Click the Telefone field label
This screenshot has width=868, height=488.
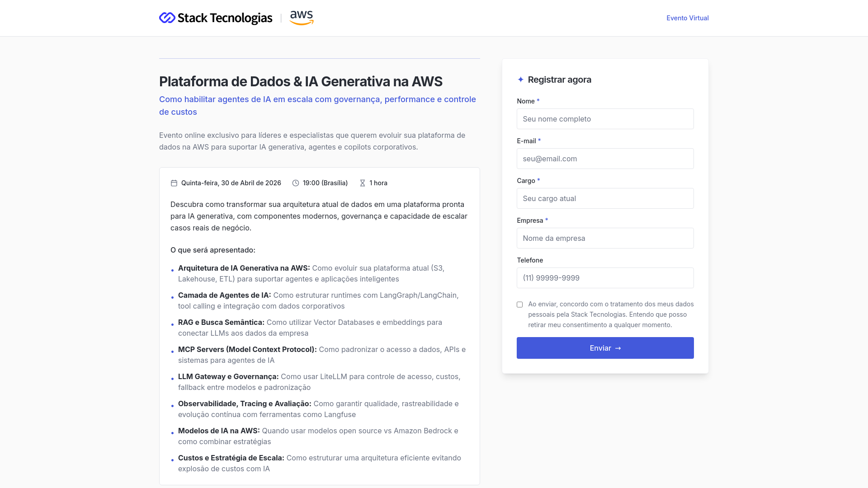click(x=530, y=260)
